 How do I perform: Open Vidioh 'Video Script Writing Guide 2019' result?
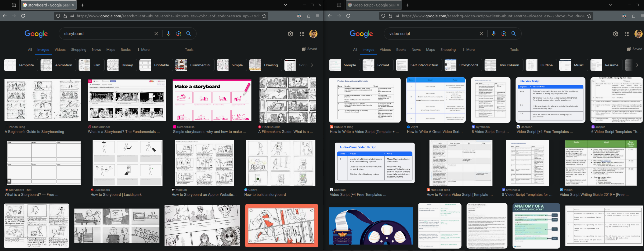tap(594, 195)
